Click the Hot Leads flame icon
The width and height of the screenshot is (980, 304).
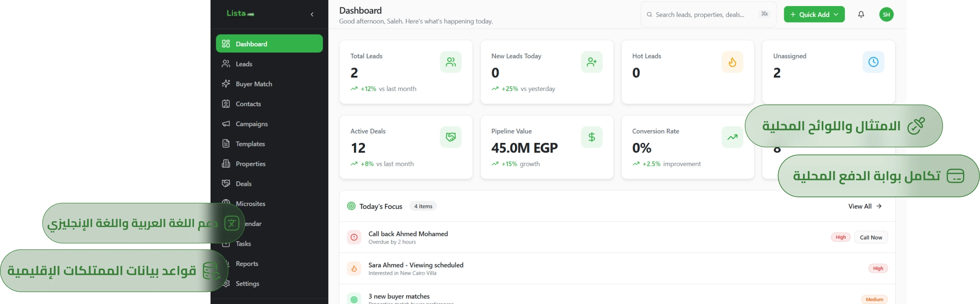732,62
